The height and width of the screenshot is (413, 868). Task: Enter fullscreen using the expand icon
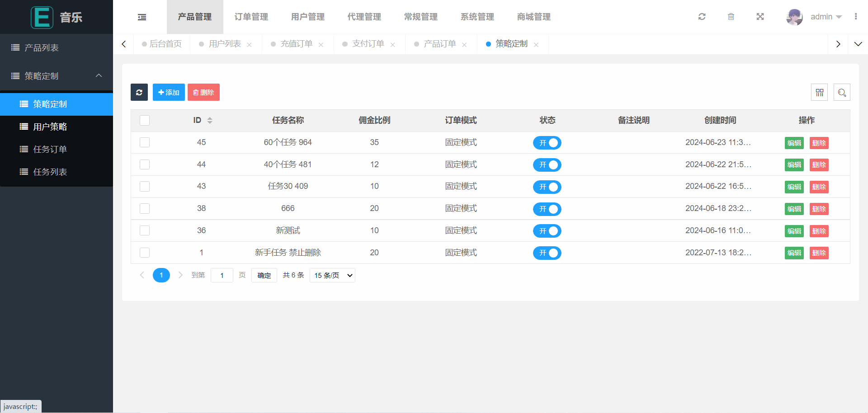(x=760, y=17)
